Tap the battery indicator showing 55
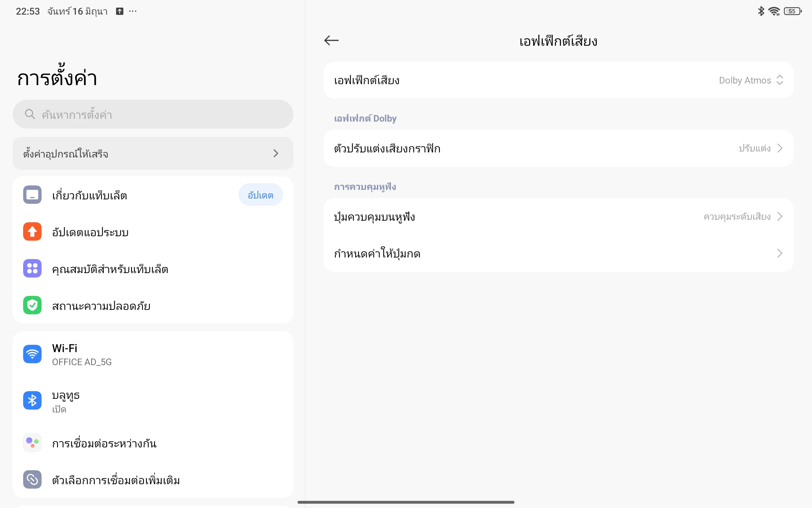The width and height of the screenshot is (812, 508). pyautogui.click(x=793, y=11)
